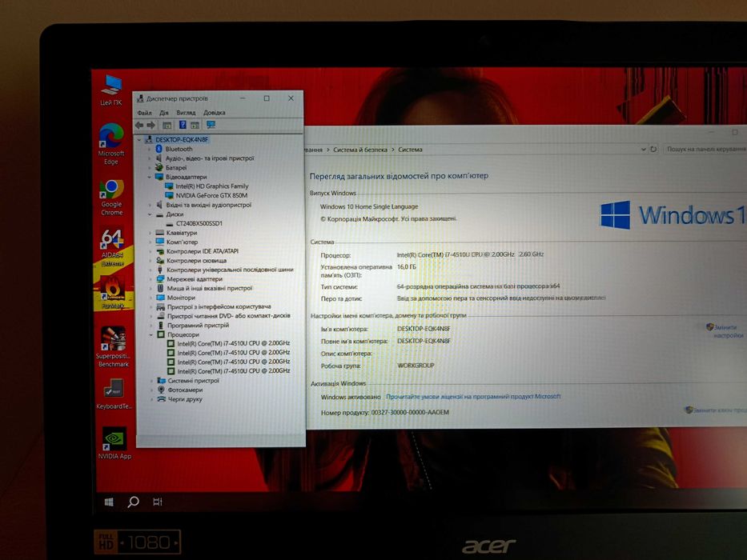Select NVIDIA GeForce GTX 850M device
The width and height of the screenshot is (747, 560).
coord(211,195)
